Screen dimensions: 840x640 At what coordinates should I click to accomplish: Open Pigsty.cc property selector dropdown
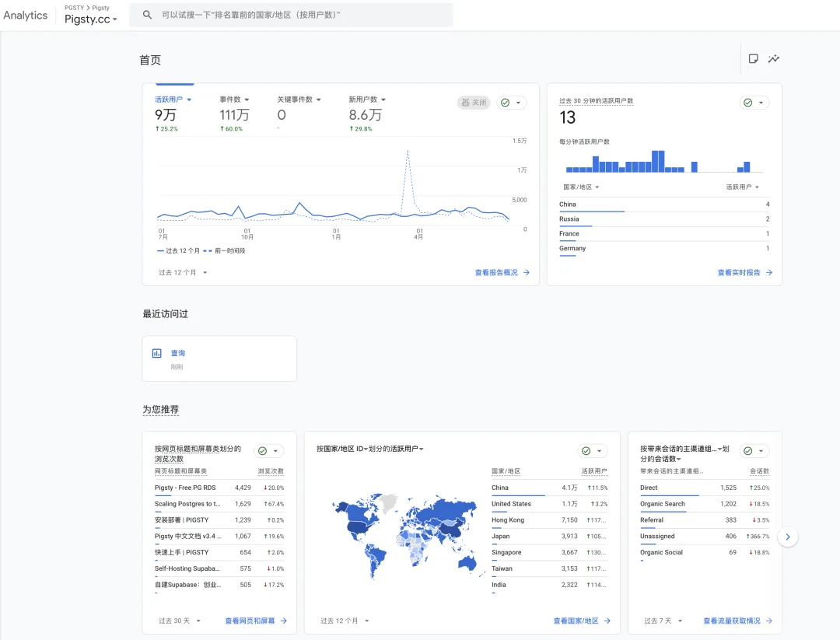(90, 19)
